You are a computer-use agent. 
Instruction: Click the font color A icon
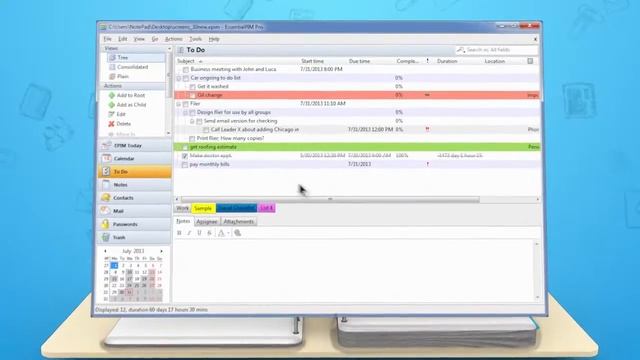pyautogui.click(x=221, y=233)
